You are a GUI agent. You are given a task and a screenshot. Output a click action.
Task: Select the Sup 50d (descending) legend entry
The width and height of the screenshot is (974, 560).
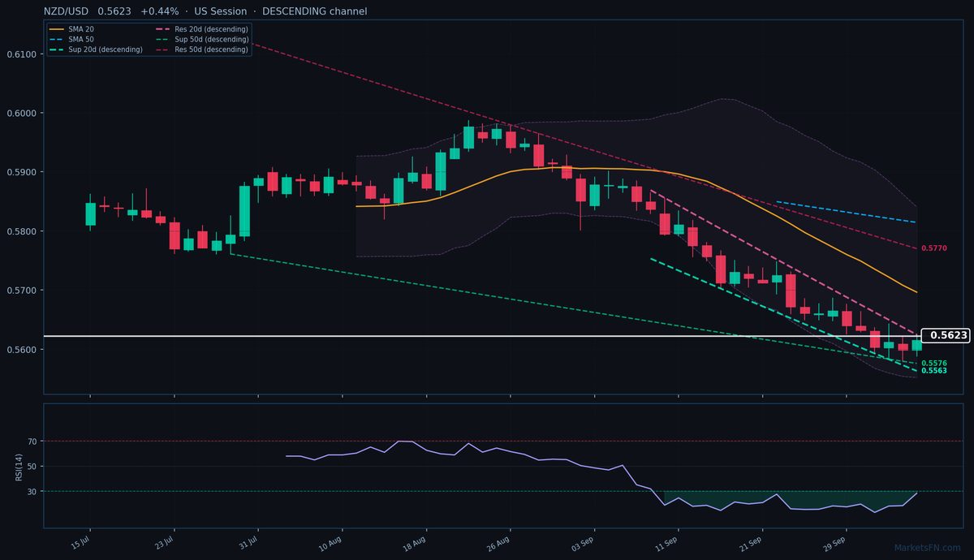tap(201, 39)
